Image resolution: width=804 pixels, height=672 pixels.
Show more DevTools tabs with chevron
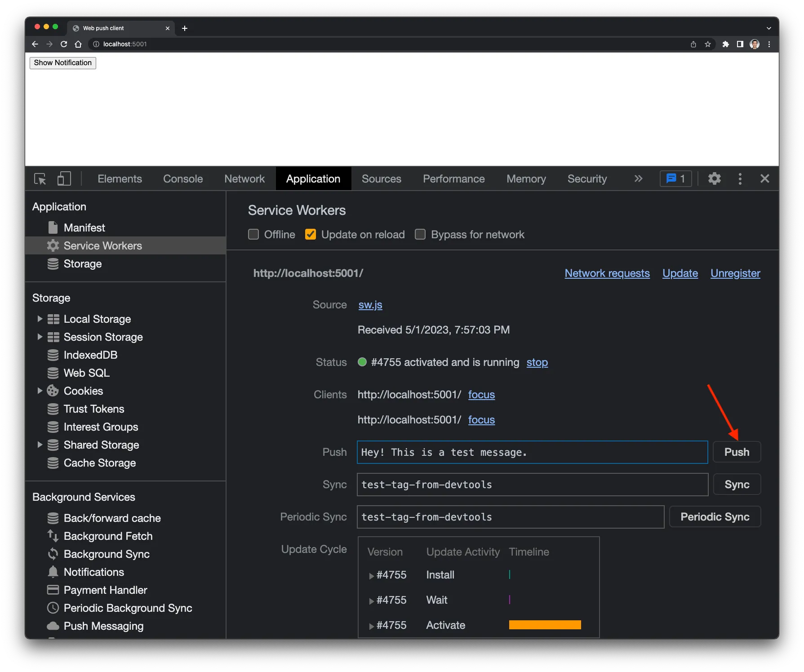(638, 179)
